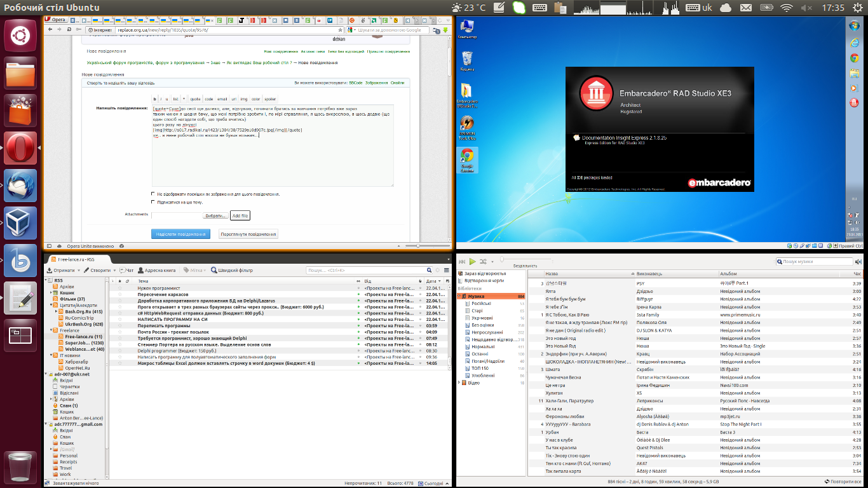
Task: Click the Google Chrome icon on Windows desktop
Action: coord(466,159)
